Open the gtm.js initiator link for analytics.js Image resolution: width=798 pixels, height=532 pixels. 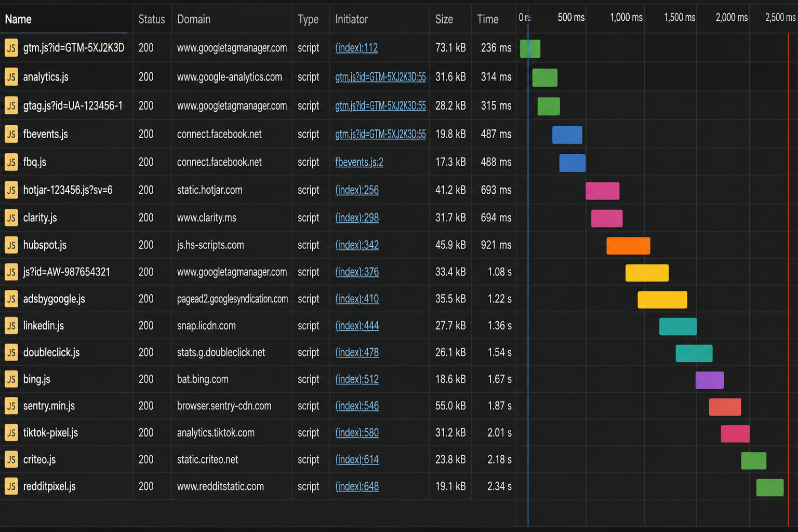(x=380, y=77)
